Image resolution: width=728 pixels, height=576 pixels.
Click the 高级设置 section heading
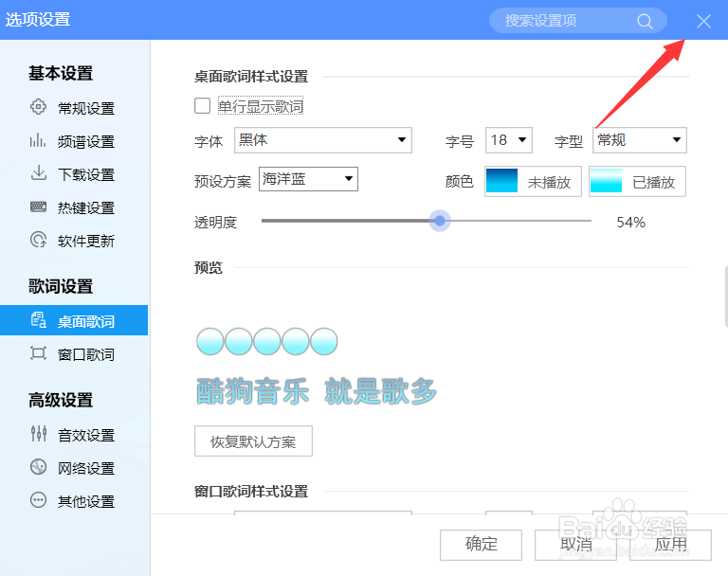coord(61,400)
